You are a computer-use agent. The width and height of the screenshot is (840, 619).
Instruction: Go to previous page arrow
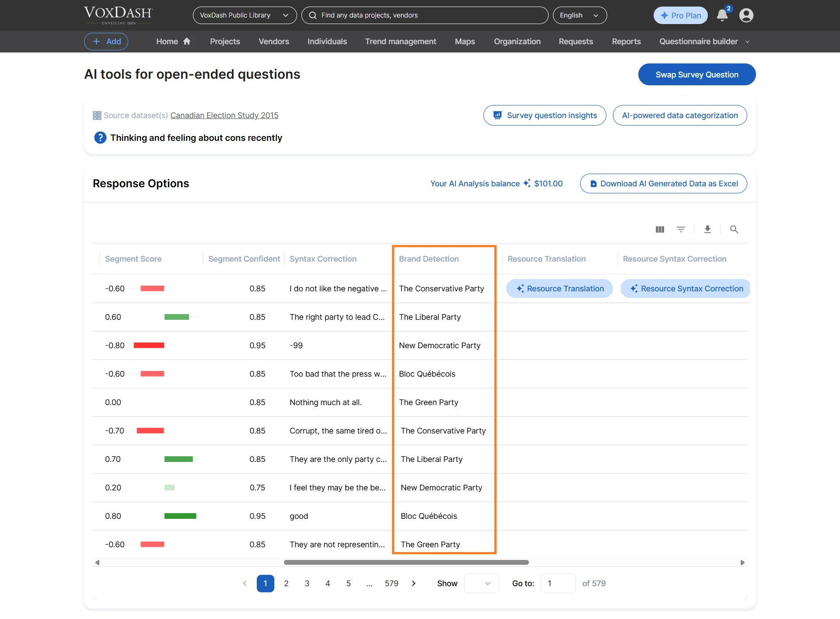(x=245, y=583)
